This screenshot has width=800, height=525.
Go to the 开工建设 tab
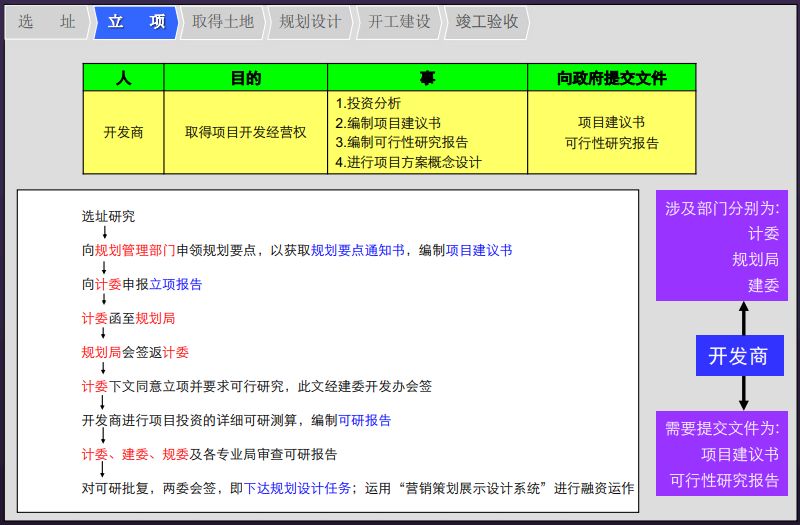(398, 22)
